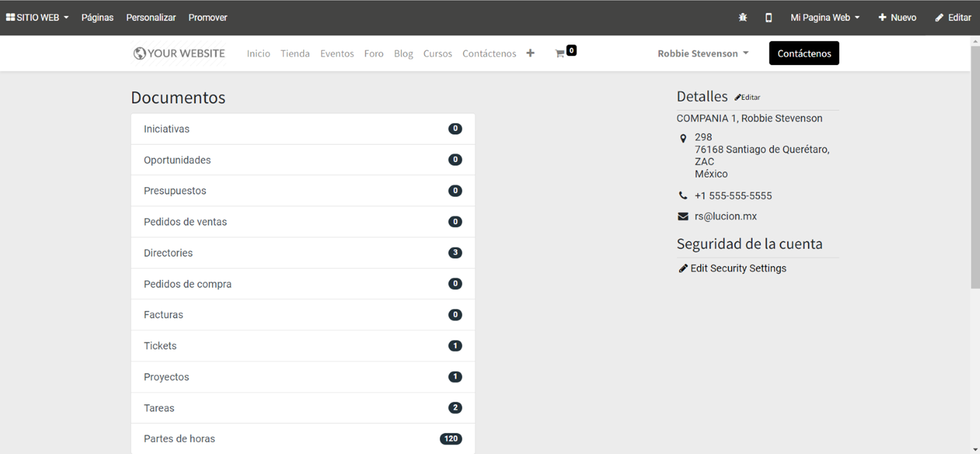980x454 pixels.
Task: Toggle mobile preview phone icon
Action: 768,17
